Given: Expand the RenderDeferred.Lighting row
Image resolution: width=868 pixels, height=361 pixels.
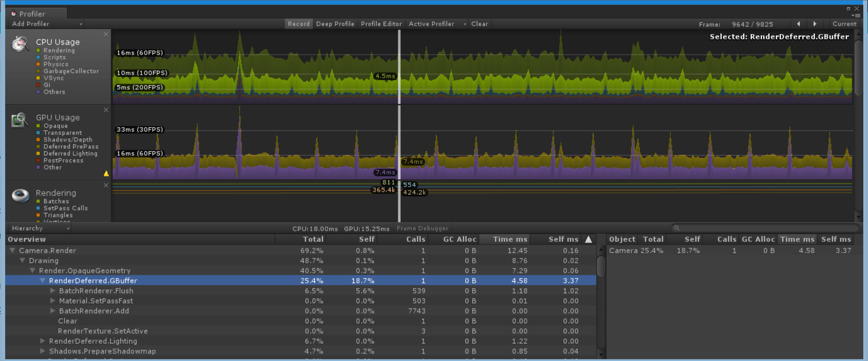Looking at the screenshot, I should click(x=43, y=341).
